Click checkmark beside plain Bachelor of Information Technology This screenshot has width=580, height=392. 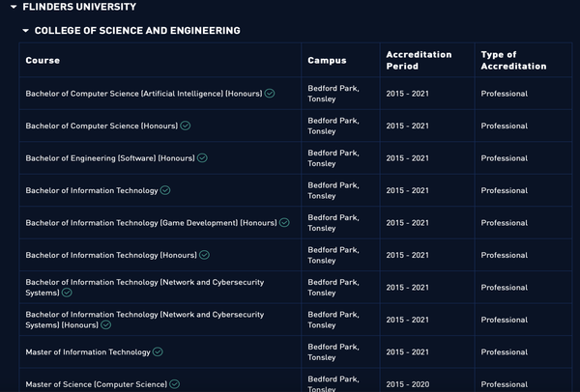[x=165, y=190]
